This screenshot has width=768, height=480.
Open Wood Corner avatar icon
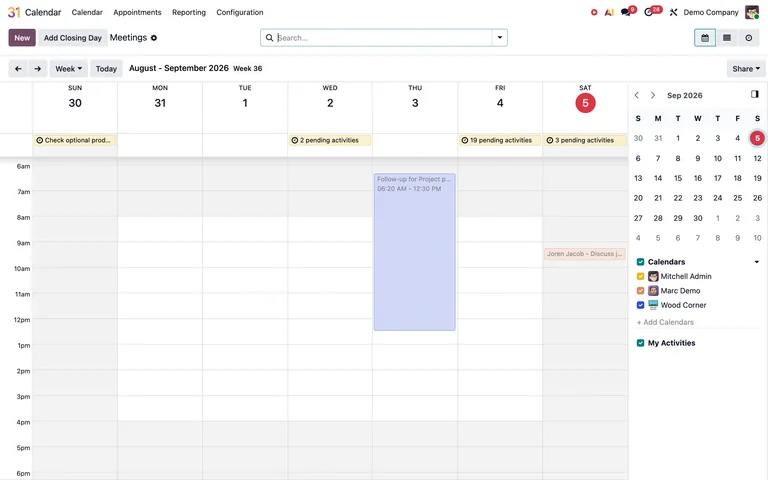click(653, 305)
